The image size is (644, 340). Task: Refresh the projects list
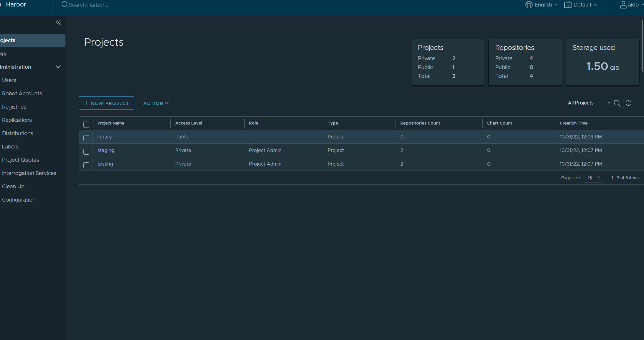pos(629,103)
